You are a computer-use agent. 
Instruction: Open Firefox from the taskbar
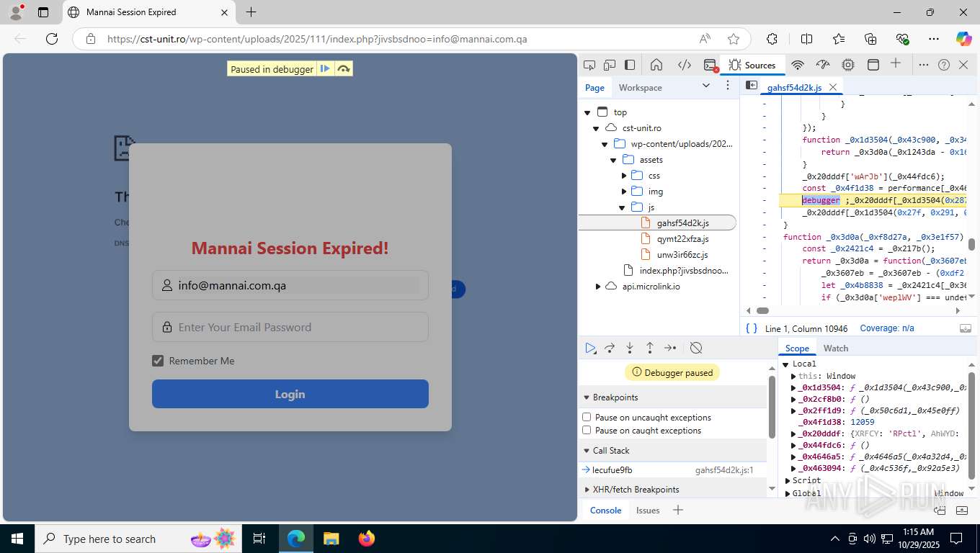coord(367,539)
